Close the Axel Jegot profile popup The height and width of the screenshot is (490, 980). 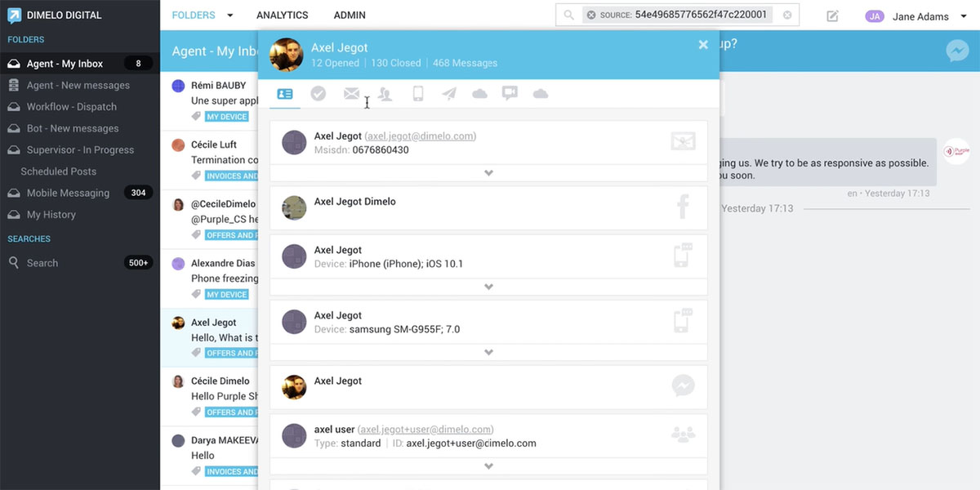click(x=703, y=45)
